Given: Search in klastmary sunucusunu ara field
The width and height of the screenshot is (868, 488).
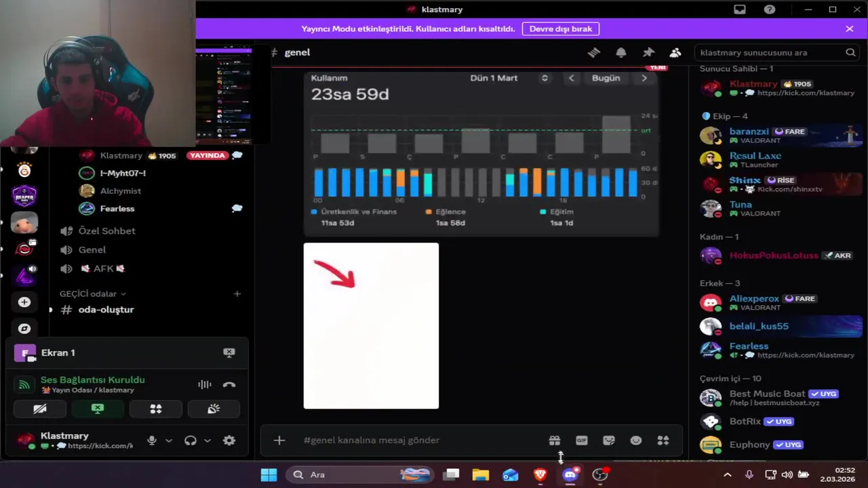Looking at the screenshot, I should coord(777,52).
